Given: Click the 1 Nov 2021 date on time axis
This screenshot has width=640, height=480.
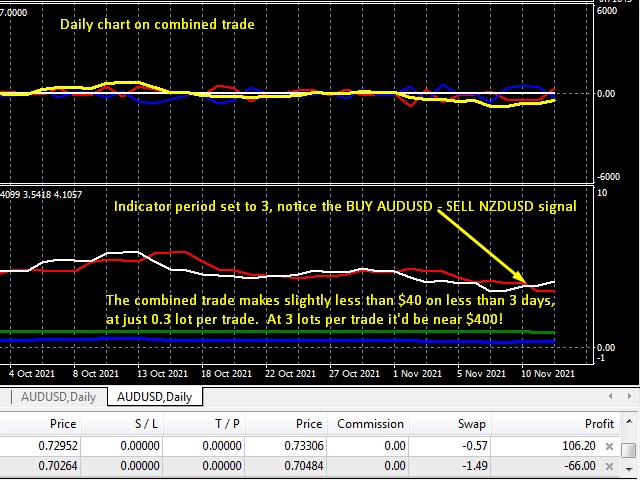Looking at the screenshot, I should tap(417, 373).
